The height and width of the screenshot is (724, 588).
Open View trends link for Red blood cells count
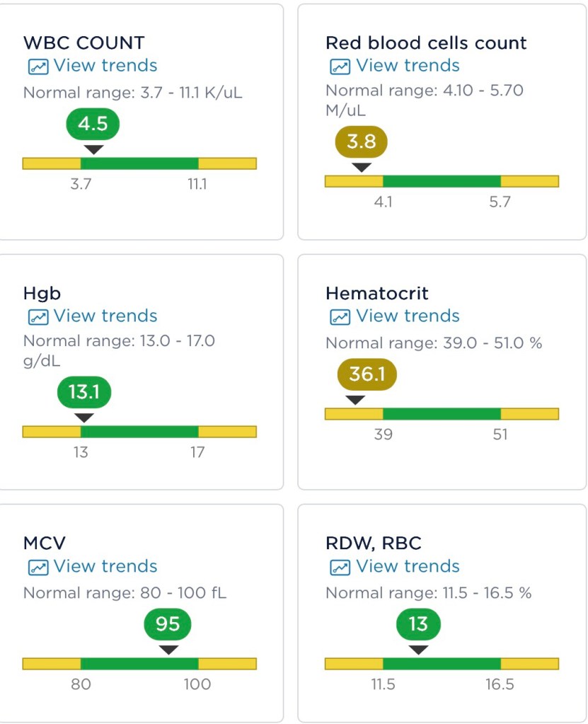coord(408,66)
